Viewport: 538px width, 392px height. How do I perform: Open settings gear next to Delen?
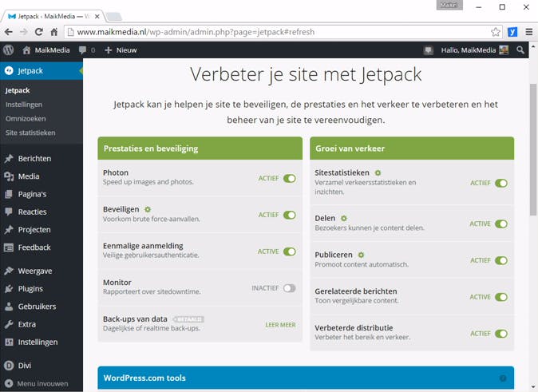tap(344, 218)
